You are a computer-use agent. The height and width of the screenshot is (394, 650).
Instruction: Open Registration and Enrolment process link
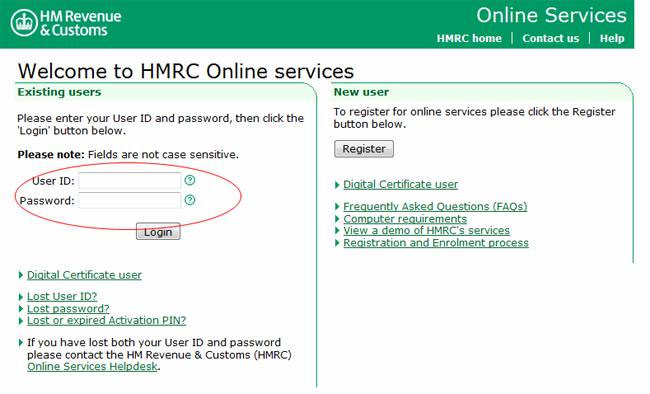tap(436, 243)
